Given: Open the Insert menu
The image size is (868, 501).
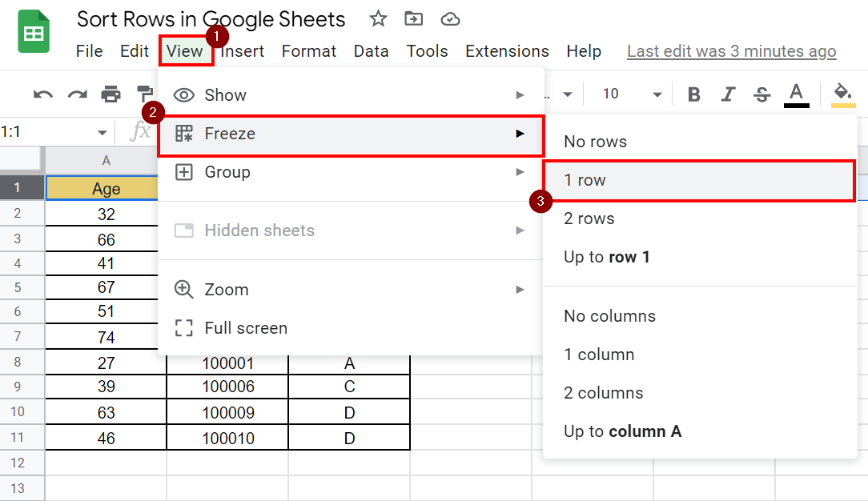Looking at the screenshot, I should pos(243,51).
